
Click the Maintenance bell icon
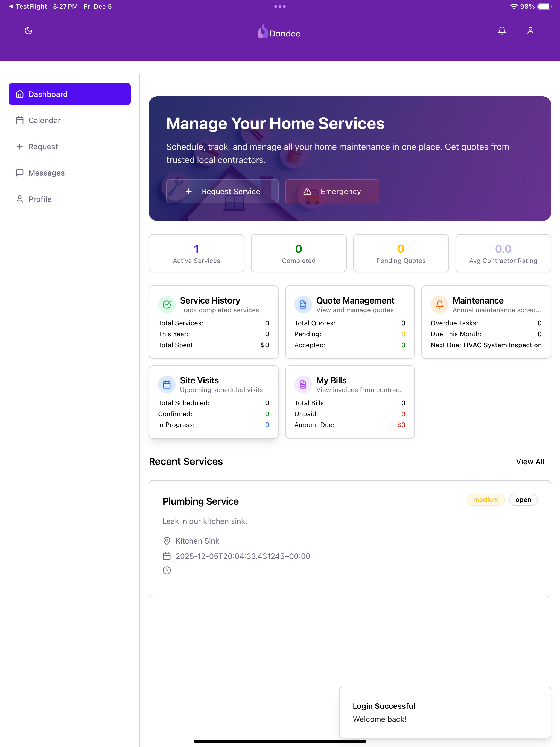click(x=439, y=305)
